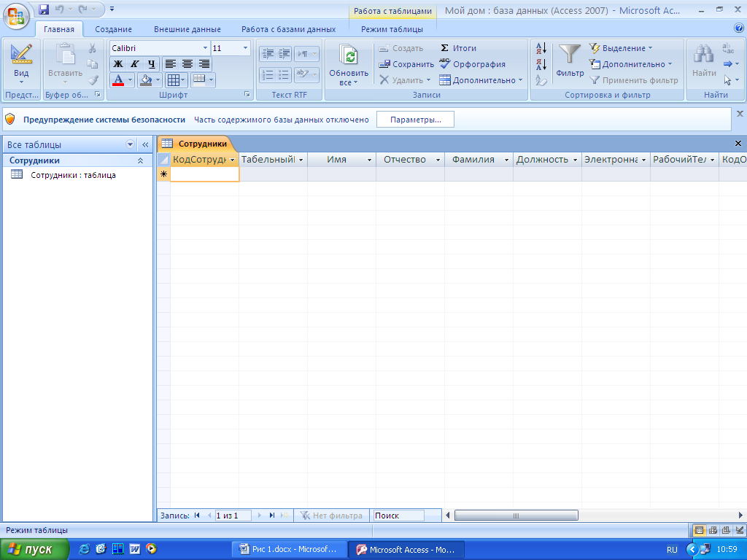Open font color dropdown arrow

click(x=130, y=80)
